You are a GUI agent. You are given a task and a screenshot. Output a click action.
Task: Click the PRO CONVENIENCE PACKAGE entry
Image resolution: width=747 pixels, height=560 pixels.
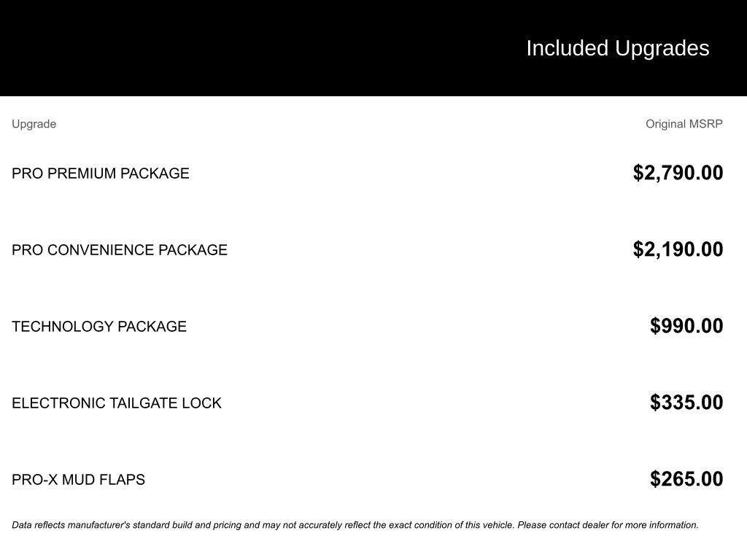tap(119, 250)
